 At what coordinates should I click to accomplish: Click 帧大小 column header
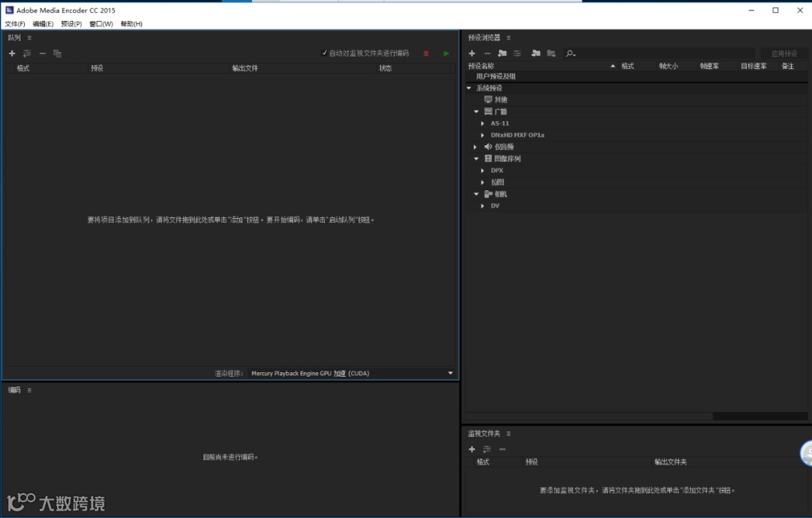[x=668, y=66]
